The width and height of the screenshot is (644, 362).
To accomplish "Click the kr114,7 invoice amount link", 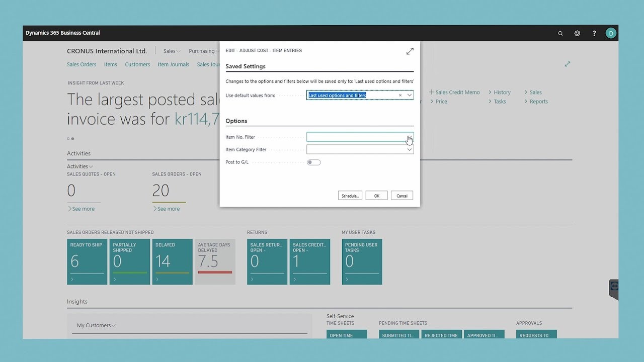I will (x=197, y=119).
